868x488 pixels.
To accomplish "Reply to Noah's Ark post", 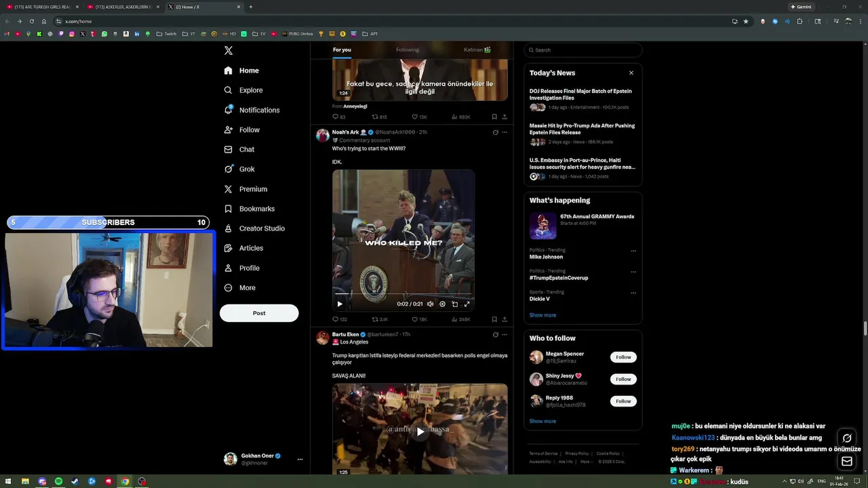I will point(339,319).
